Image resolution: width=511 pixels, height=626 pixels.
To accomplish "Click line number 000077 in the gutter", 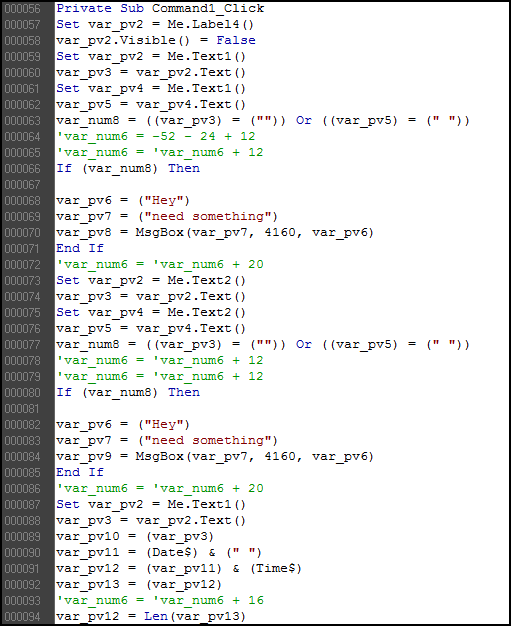I will (22, 345).
